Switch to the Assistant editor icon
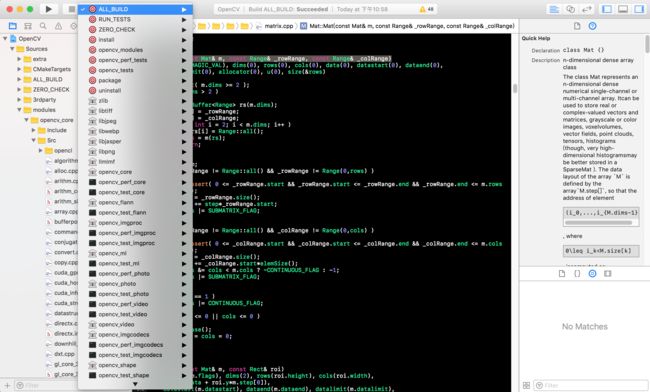Screen dimensions: 650x392 point(570,9)
